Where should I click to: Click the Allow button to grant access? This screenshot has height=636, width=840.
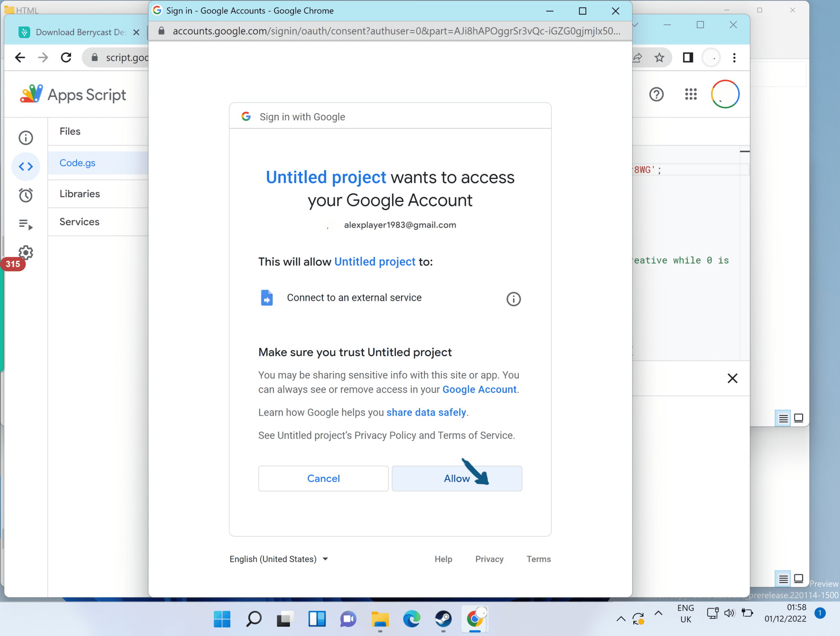[x=457, y=478]
